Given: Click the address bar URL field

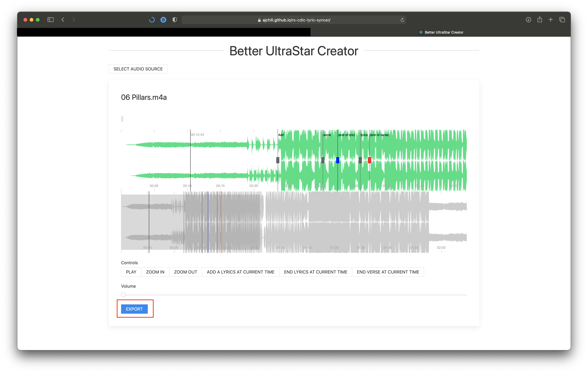Looking at the screenshot, I should (294, 20).
